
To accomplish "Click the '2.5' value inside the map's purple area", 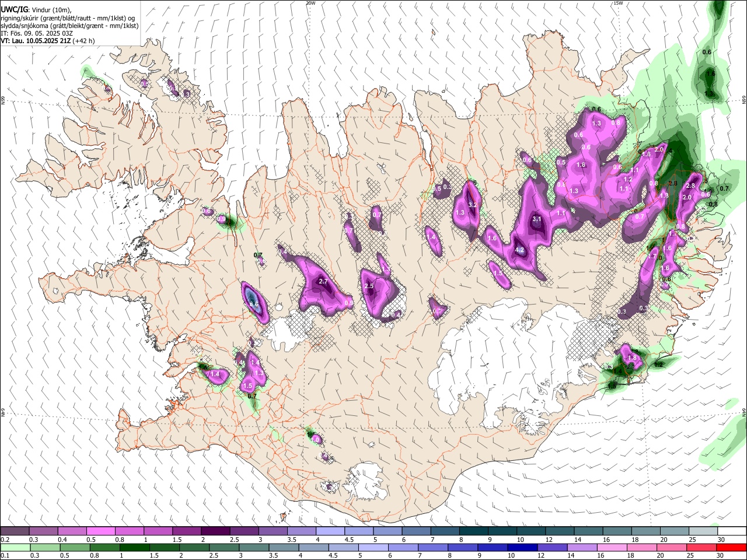I will [x=369, y=286].
